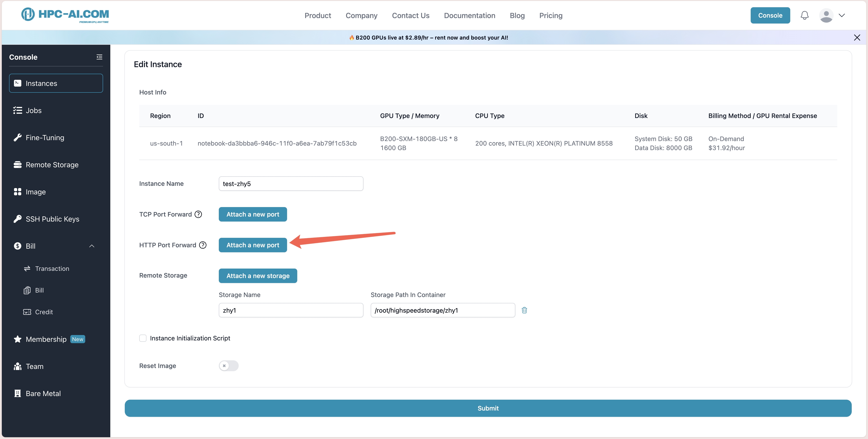Click the notification bell icon
868x439 pixels.
point(804,16)
